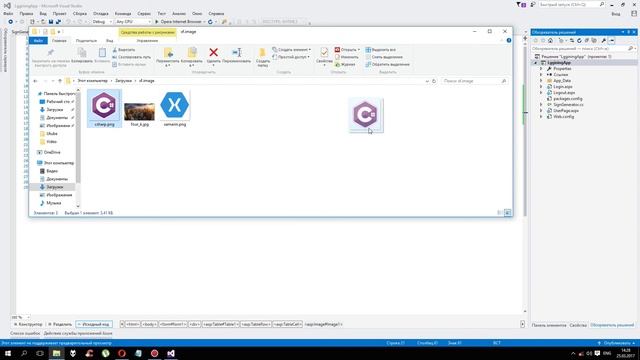This screenshot has width=640, height=360.
Task: Switch to large icons view in Explorer
Action: coord(507,213)
